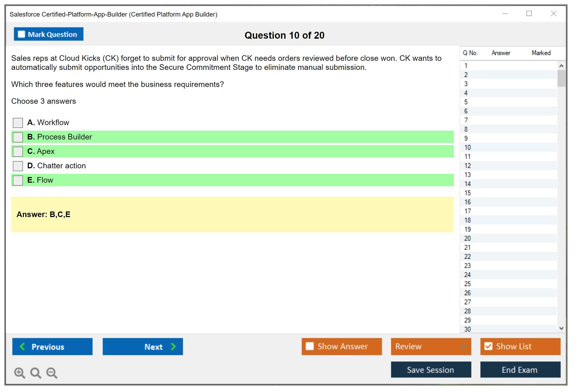Image resolution: width=574 pixels, height=392 pixels.
Task: Minimize the exam window
Action: coord(505,14)
